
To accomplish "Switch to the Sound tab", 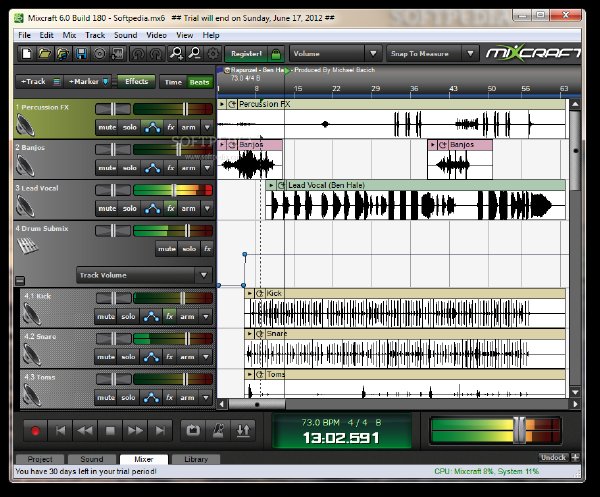I will pyautogui.click(x=92, y=459).
